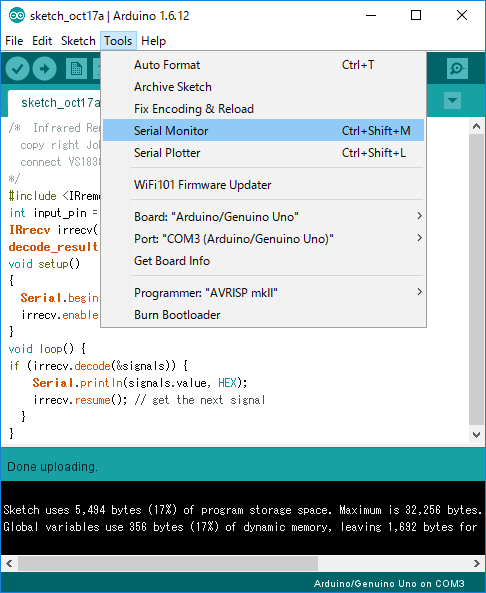Expand the Programmer submenu arrow
This screenshot has width=486, height=593.
(x=419, y=292)
